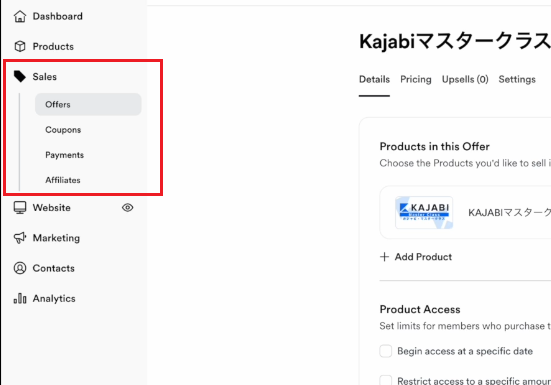551x385 pixels.
Task: Click the plus icon beside Add Product
Action: 384,257
